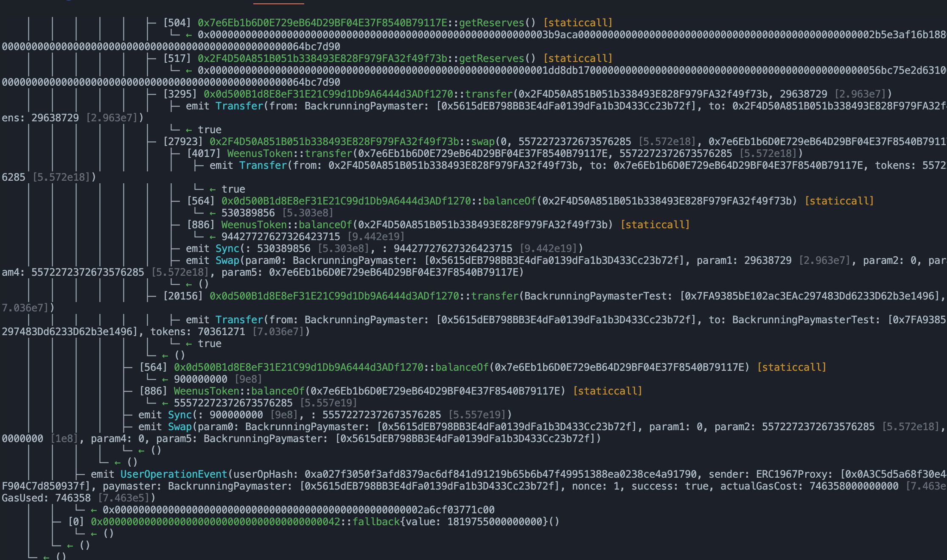
Task: Select userOpHash value starting 0xa027f3050f
Action: click(501, 474)
